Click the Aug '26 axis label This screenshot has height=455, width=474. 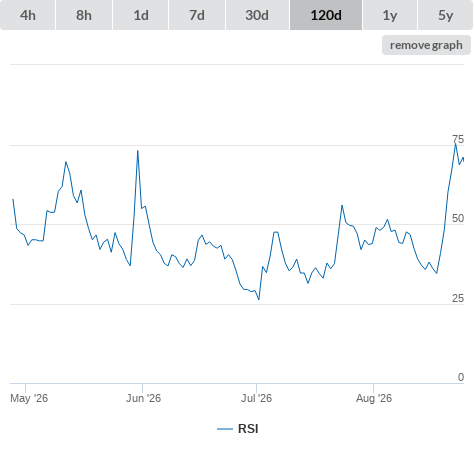pyautogui.click(x=374, y=398)
